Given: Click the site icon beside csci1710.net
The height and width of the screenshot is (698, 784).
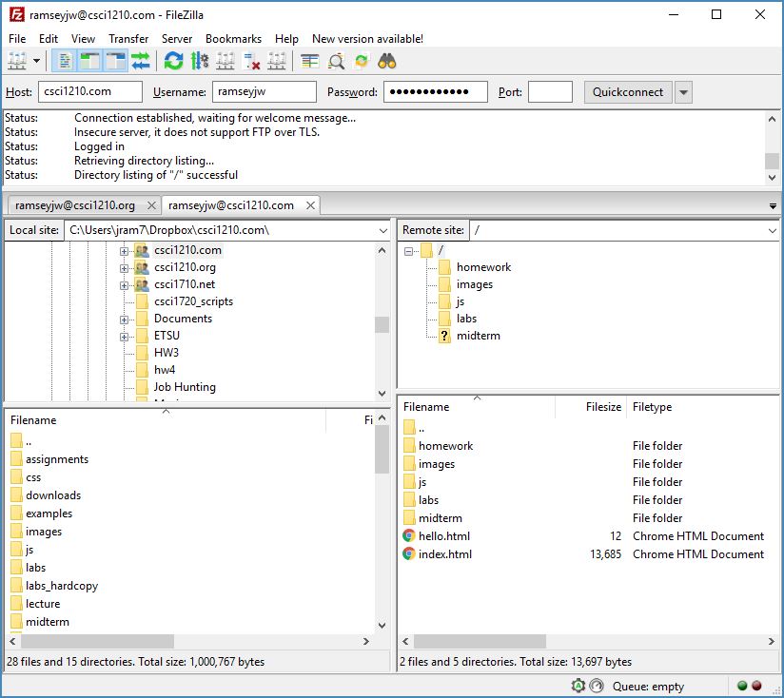Looking at the screenshot, I should (x=142, y=284).
